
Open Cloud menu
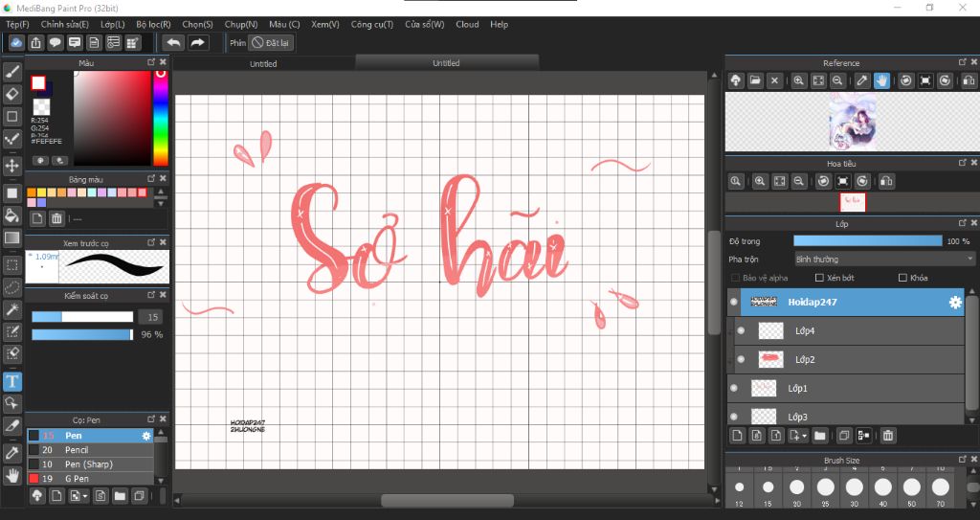click(467, 24)
